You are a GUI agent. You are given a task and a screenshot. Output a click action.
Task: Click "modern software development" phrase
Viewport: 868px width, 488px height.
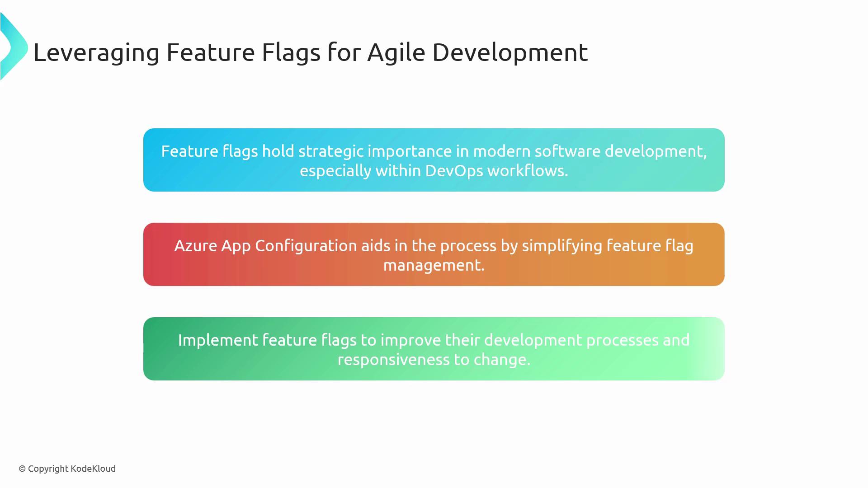588,151
